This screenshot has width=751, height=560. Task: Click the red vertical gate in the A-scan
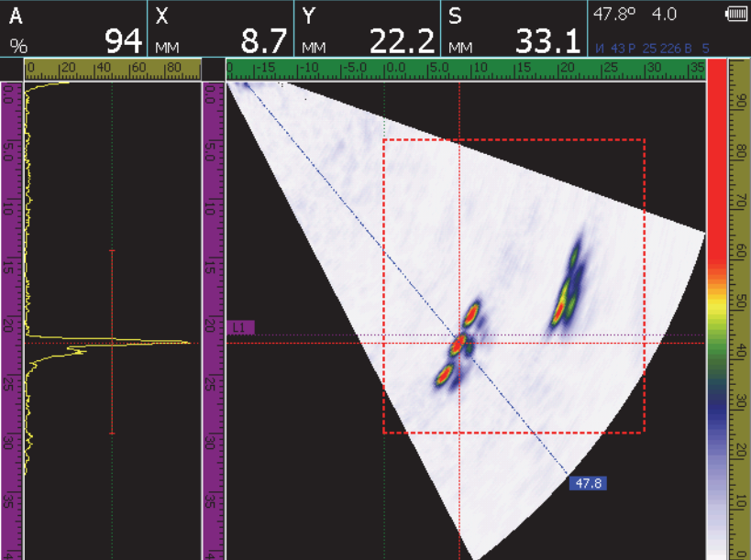click(112, 341)
